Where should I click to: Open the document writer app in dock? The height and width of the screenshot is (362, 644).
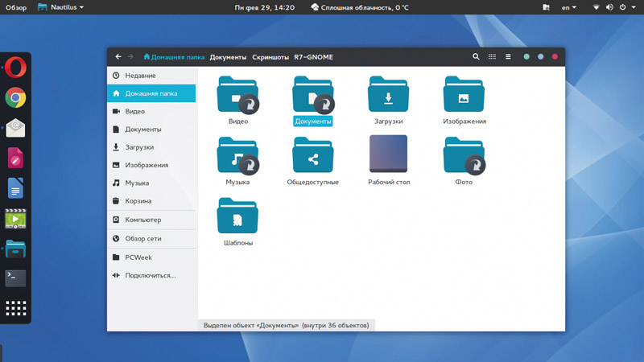pyautogui.click(x=15, y=188)
